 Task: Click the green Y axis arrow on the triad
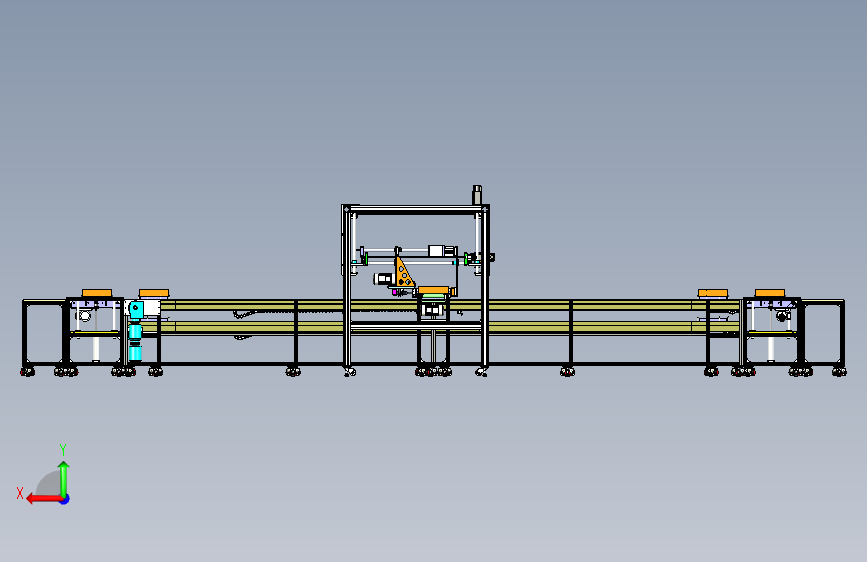(x=64, y=478)
